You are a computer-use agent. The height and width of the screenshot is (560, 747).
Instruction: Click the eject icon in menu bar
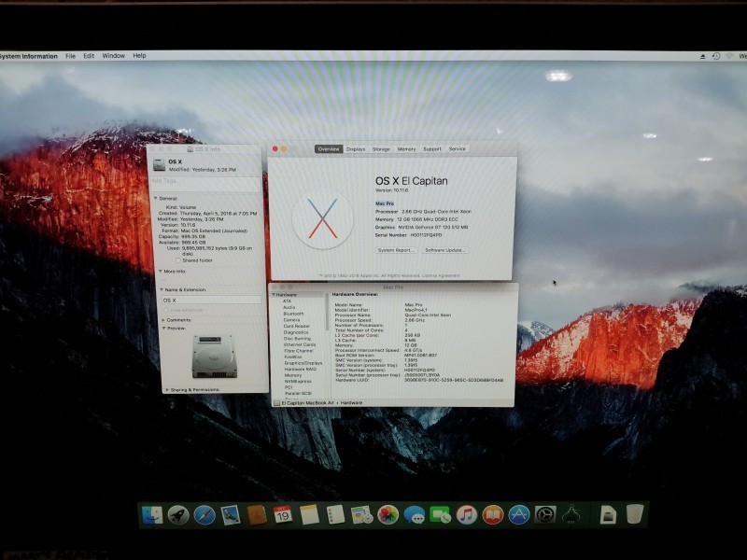pyautogui.click(x=703, y=56)
